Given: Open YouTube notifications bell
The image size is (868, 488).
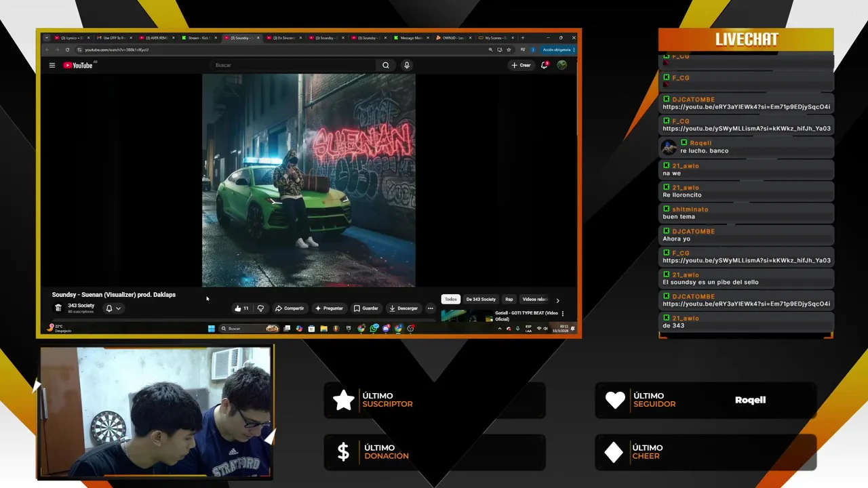Looking at the screenshot, I should [x=544, y=65].
